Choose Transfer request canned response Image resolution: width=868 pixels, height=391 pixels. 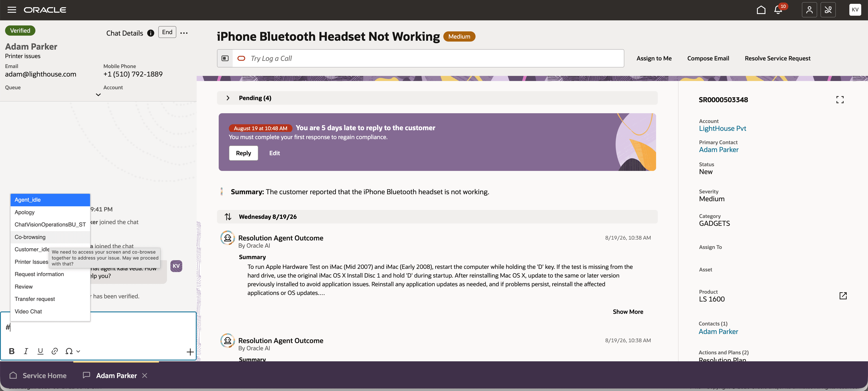(50, 299)
